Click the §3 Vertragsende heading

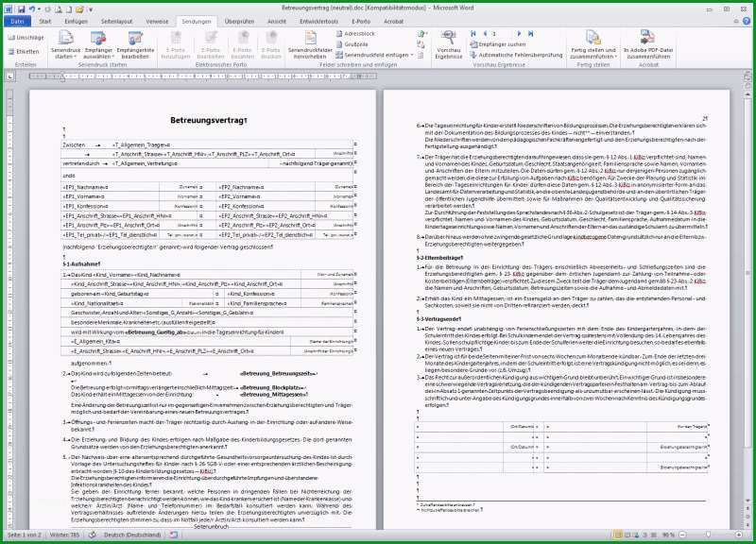438,319
